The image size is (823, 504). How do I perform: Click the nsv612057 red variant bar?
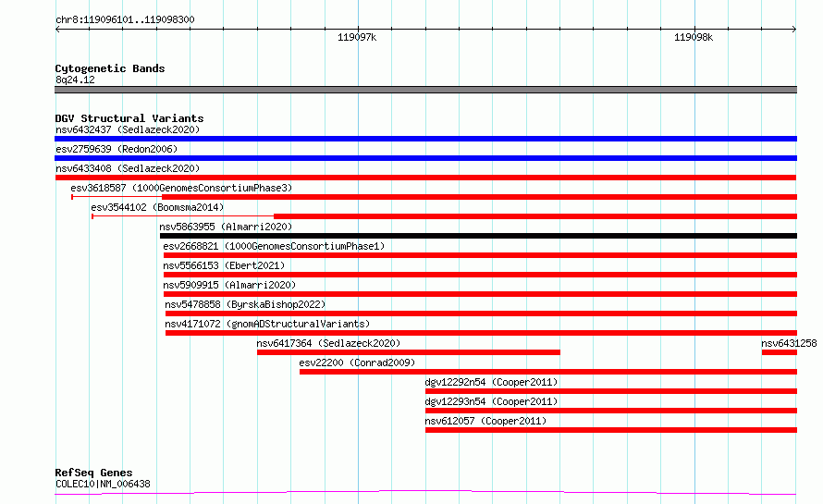point(611,430)
